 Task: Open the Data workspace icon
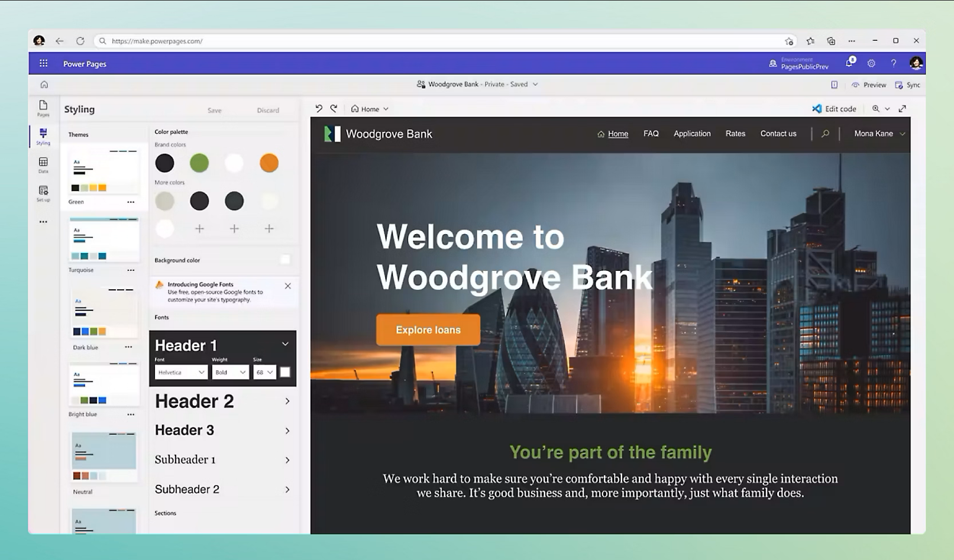coord(43,164)
